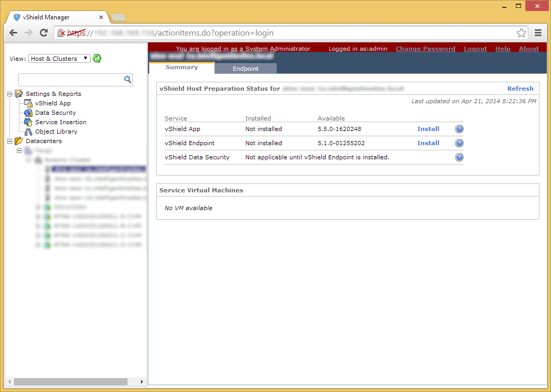Collapse the Settings & Reports tree node
The height and width of the screenshot is (392, 551).
[x=10, y=94]
